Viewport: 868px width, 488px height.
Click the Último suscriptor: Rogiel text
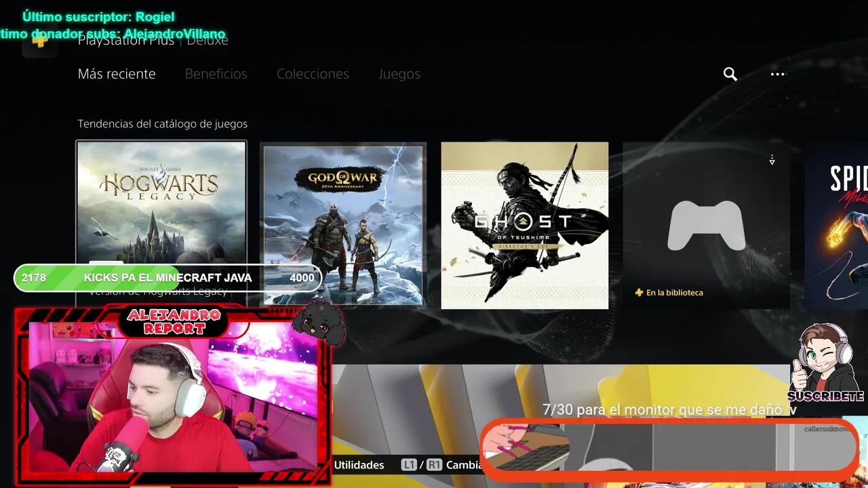point(98,17)
